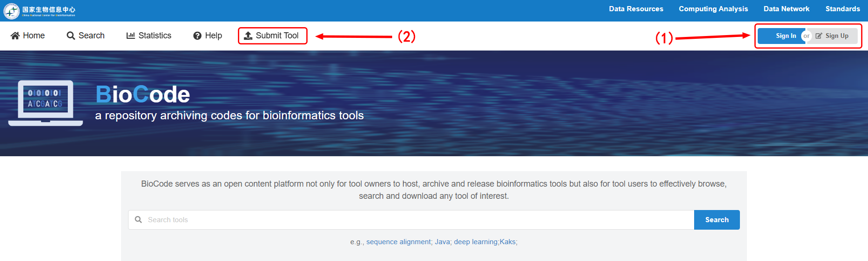Screen dimensions: 868x261
Task: Click the Sign Up pencil icon
Action: pyautogui.click(x=818, y=36)
